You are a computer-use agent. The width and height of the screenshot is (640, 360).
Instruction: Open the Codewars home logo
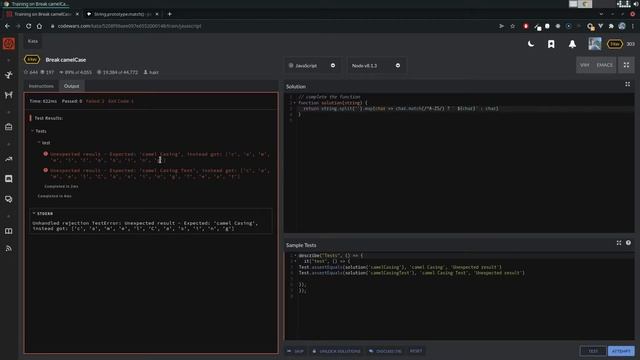click(9, 44)
